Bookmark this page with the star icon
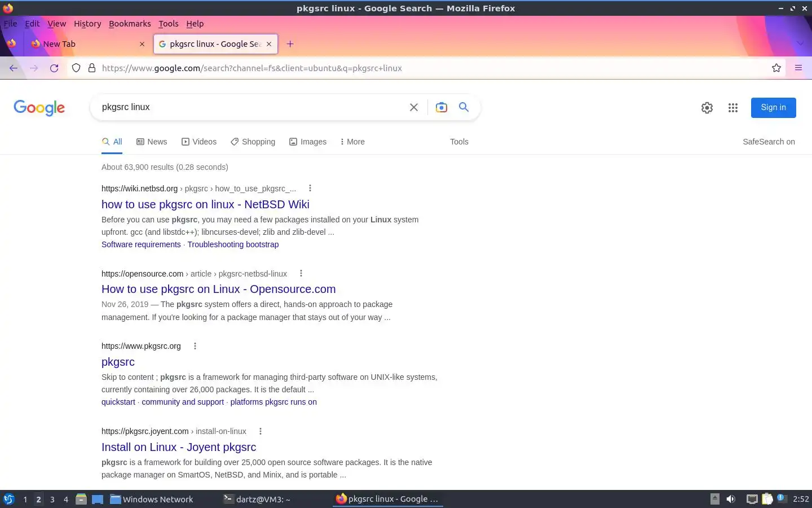This screenshot has height=508, width=812. 776,68
